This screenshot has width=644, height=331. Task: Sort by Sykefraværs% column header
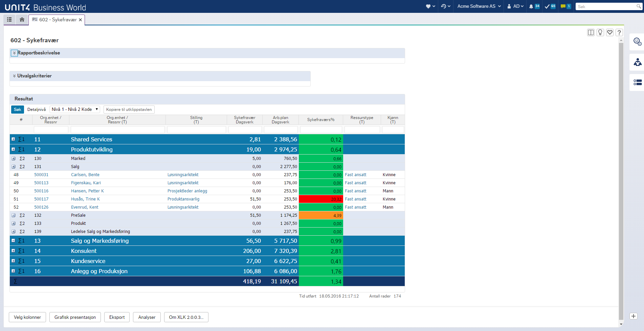tap(321, 120)
